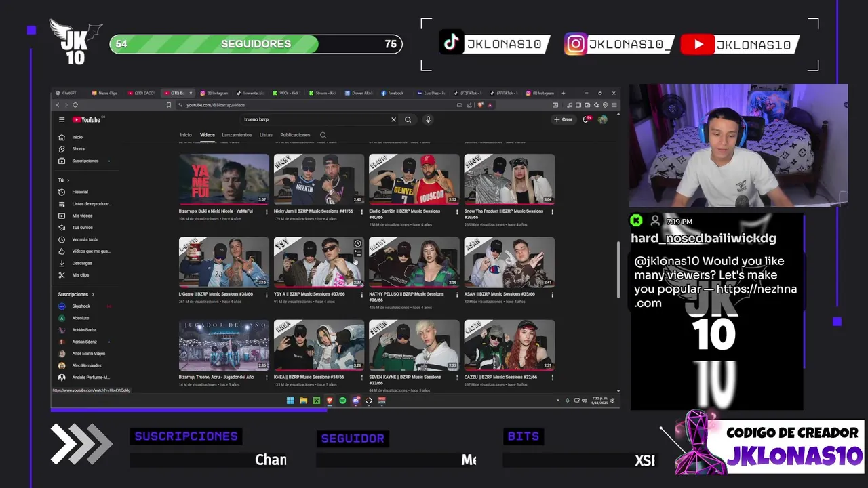The width and height of the screenshot is (868, 488).
Task: Open the YouTube hamburger guide menu
Action: point(61,119)
